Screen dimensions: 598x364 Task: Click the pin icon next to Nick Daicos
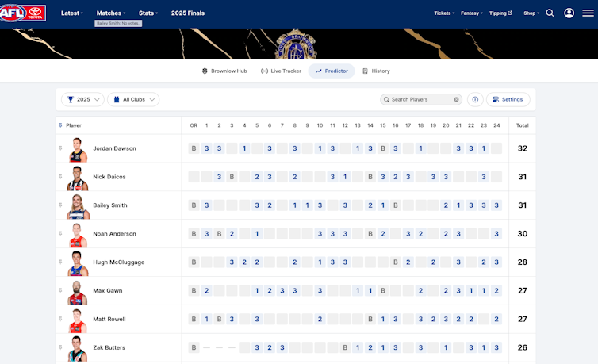click(x=60, y=177)
